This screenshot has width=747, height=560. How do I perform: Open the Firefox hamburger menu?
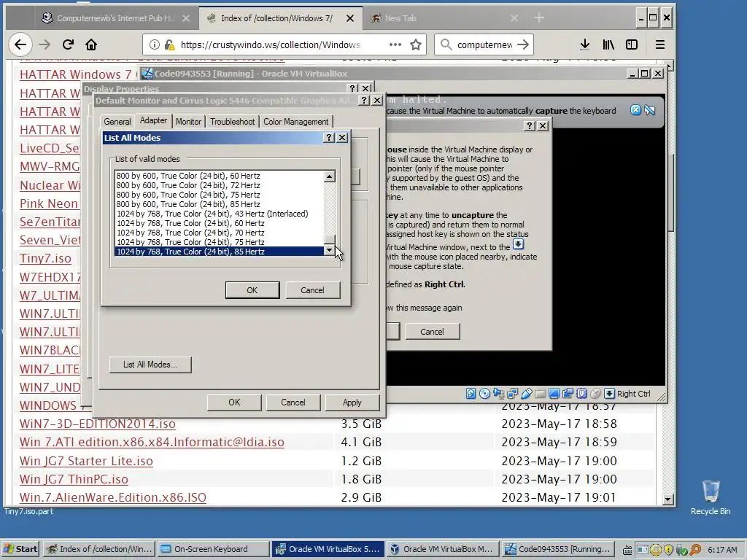[659, 44]
